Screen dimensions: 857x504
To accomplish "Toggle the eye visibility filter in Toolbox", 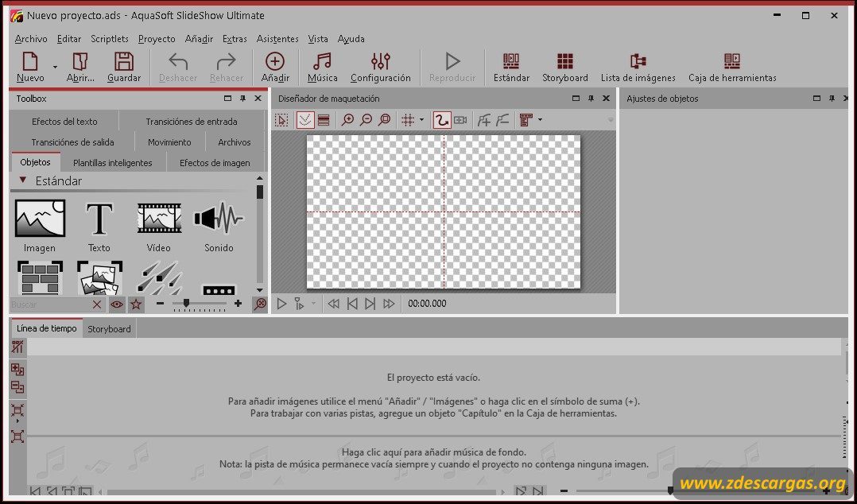I will (116, 304).
